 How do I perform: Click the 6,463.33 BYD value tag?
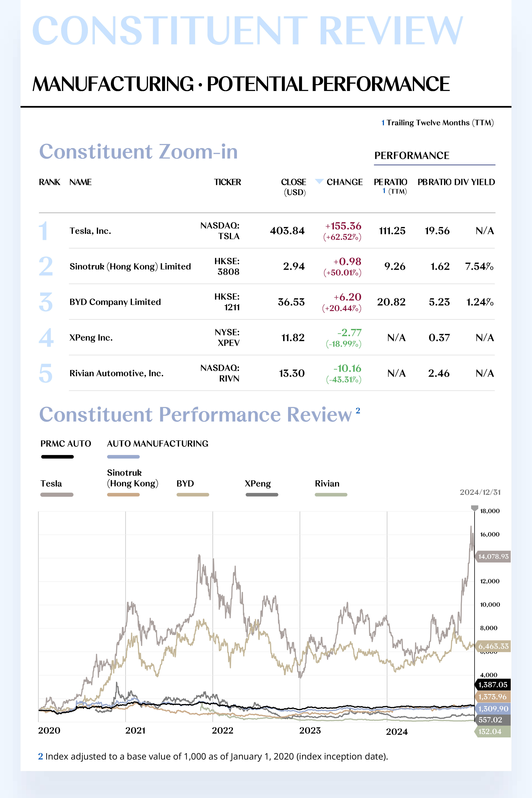[493, 646]
